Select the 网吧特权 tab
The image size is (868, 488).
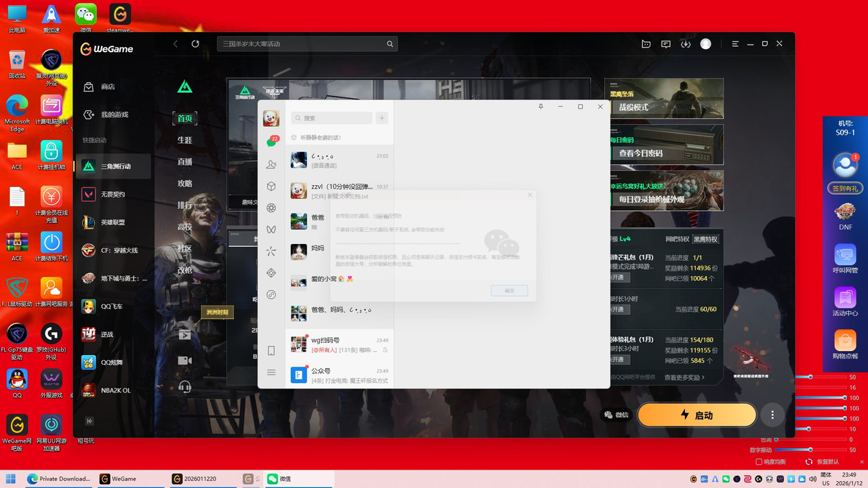[677, 239]
